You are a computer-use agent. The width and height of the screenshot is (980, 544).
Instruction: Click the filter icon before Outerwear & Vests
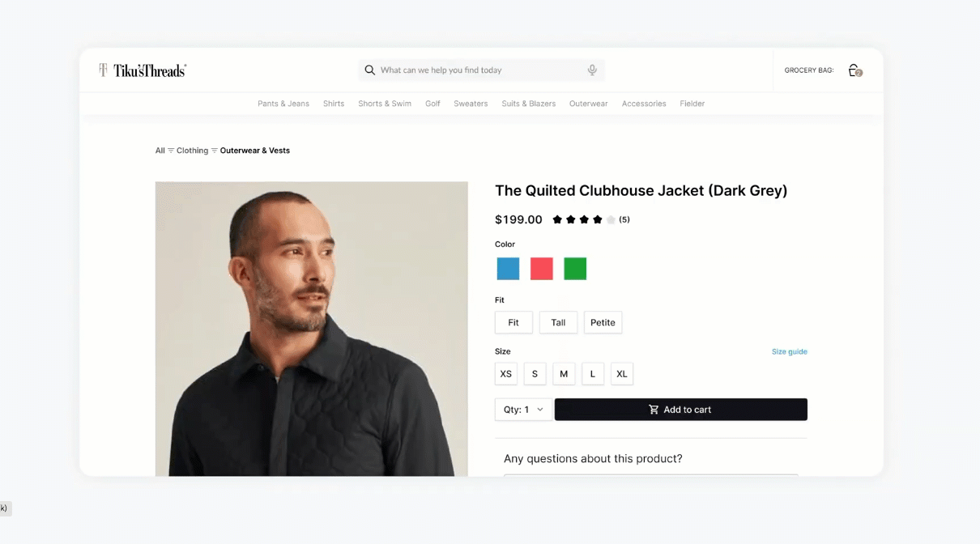click(215, 151)
